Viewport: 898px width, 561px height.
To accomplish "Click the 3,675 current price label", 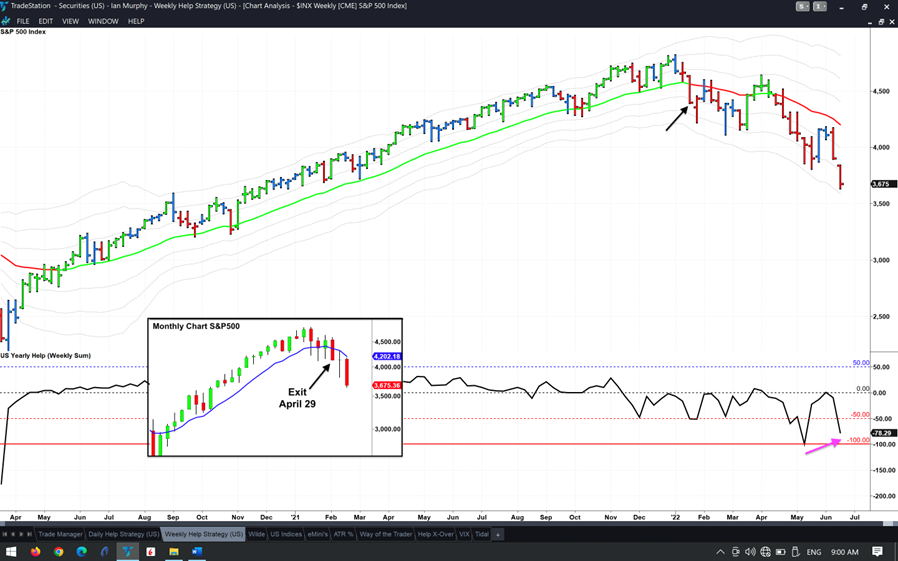I will [x=881, y=184].
